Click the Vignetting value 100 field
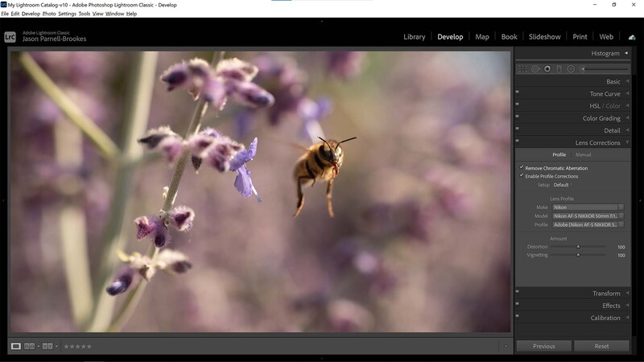The width and height of the screenshot is (644, 362). (x=621, y=255)
